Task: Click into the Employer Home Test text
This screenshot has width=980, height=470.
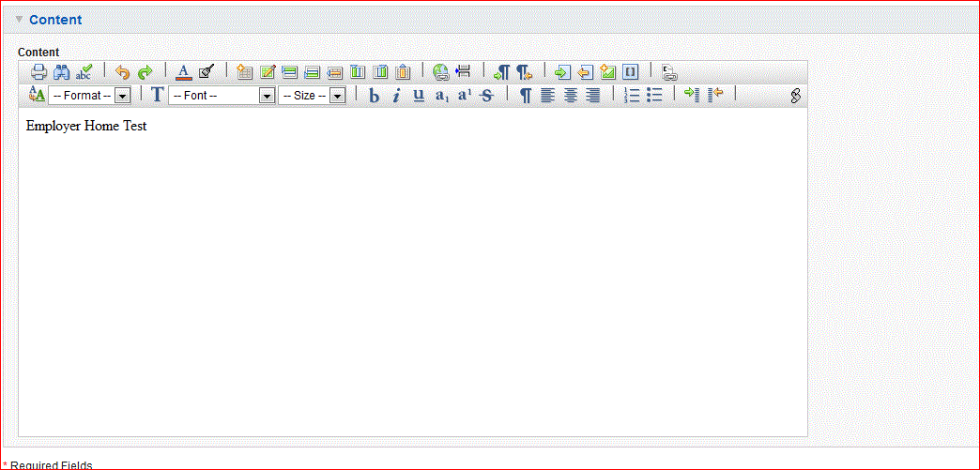Action: point(86,126)
